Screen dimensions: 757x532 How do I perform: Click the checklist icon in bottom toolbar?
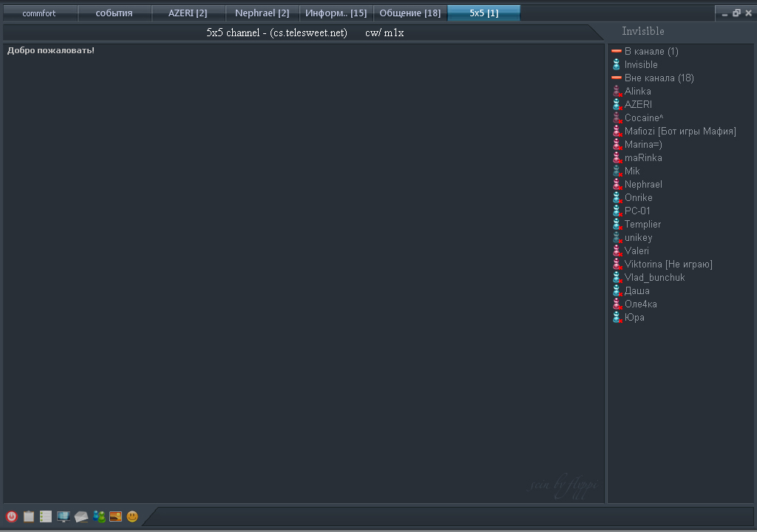(46, 516)
